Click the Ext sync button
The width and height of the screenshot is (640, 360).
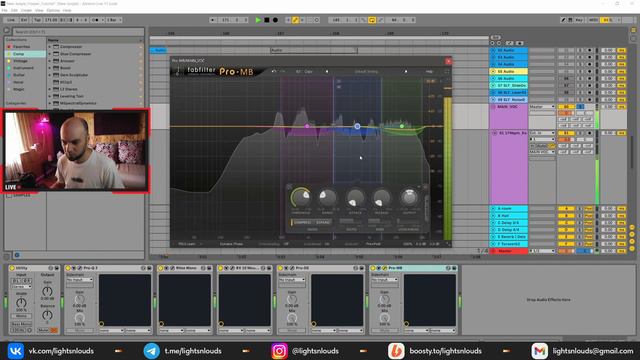tap(24, 20)
